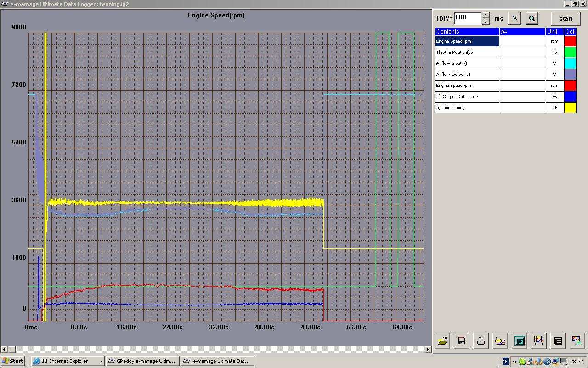Click the 1DIV time value input field
This screenshot has height=368, width=588.
tap(468, 18)
